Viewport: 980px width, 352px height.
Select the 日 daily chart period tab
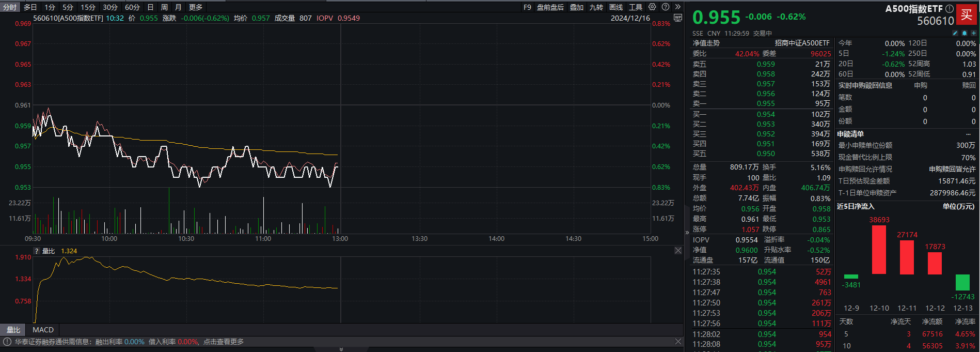pos(150,7)
